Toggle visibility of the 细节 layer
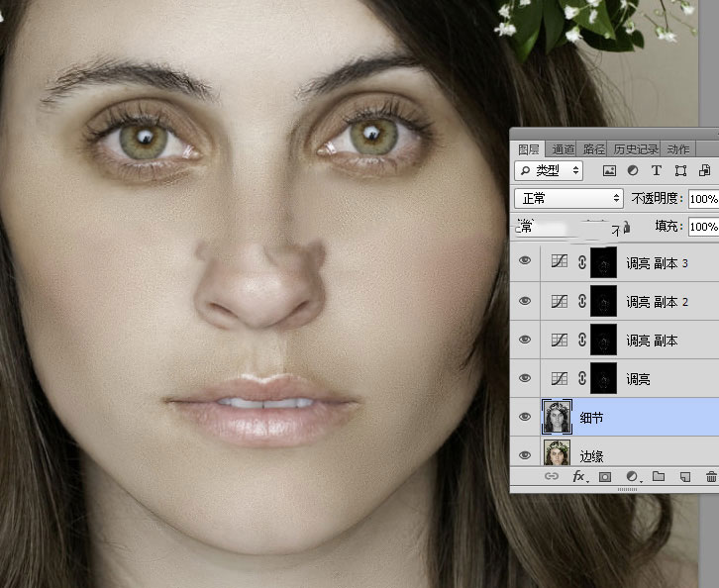The image size is (719, 588). pos(525,418)
